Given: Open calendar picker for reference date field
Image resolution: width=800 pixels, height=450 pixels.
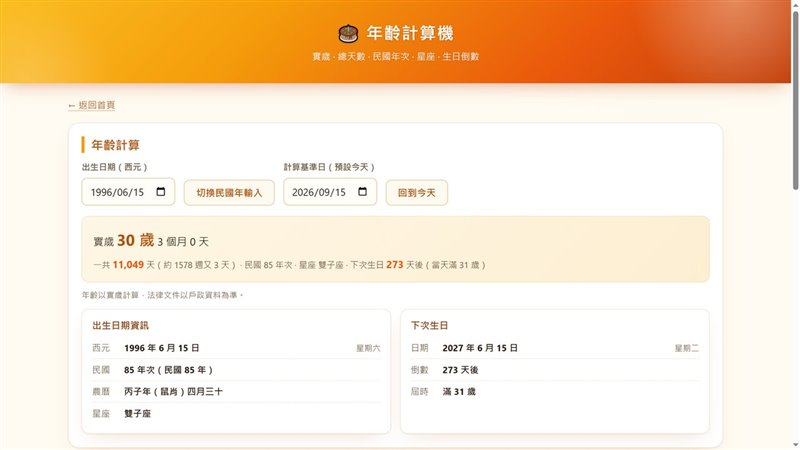Looking at the screenshot, I should coord(362,192).
